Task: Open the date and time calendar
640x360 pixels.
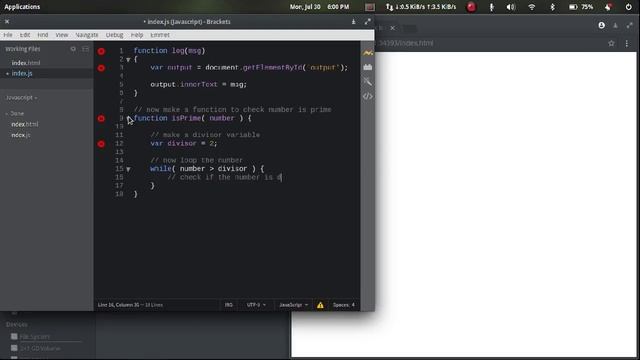Action: click(x=319, y=7)
